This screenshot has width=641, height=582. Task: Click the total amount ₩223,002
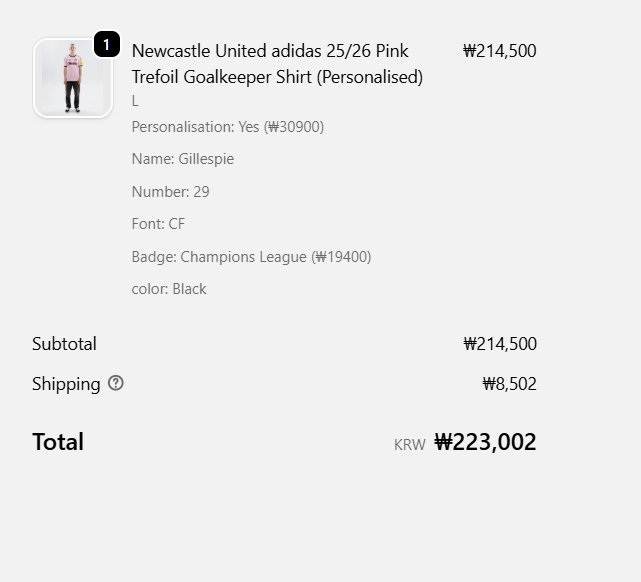485,442
